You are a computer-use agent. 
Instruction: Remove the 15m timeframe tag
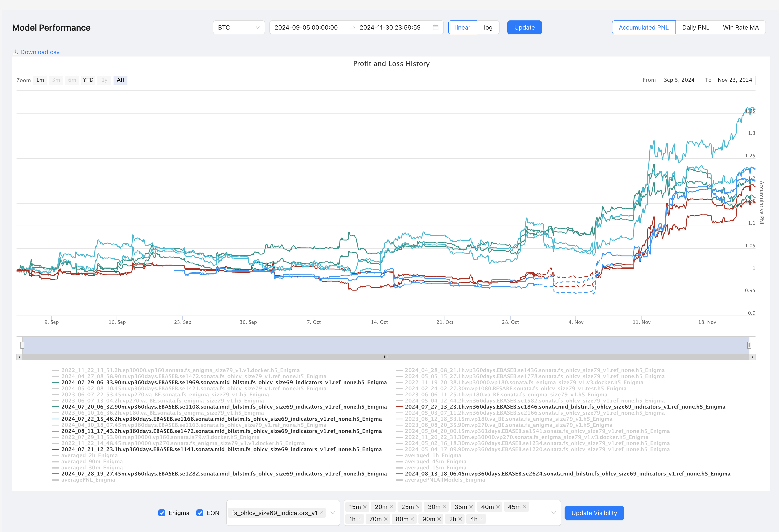365,507
